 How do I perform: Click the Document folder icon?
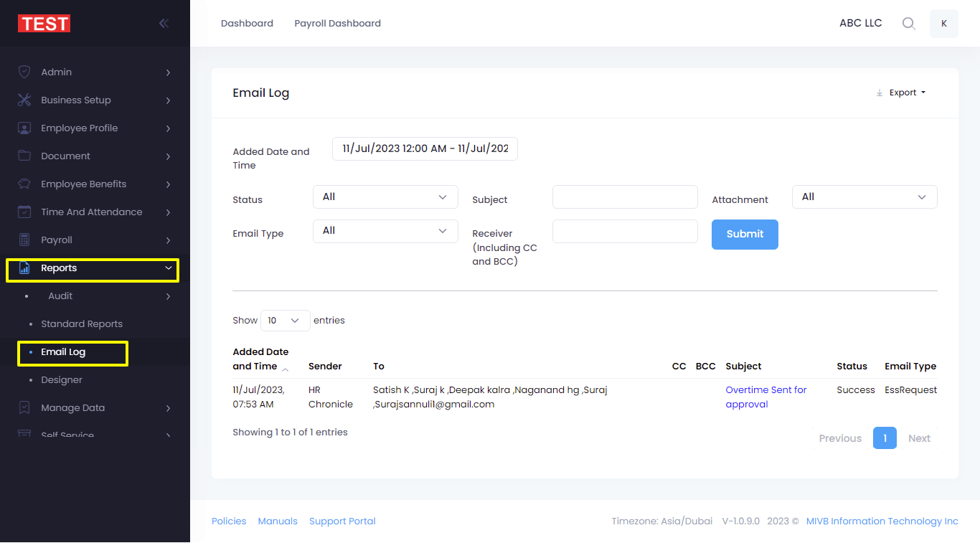tap(24, 156)
